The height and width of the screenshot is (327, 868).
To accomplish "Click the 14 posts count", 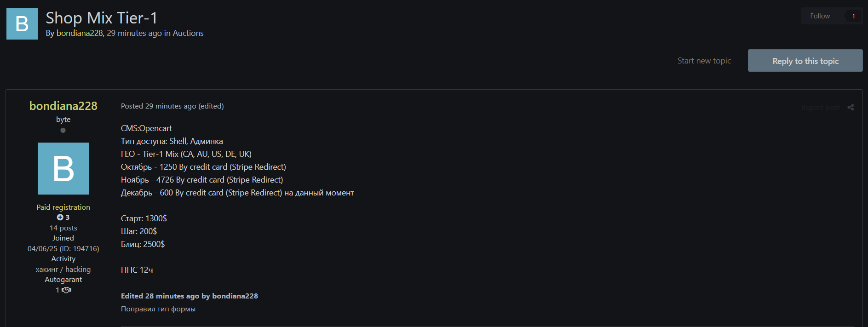I will (x=63, y=228).
